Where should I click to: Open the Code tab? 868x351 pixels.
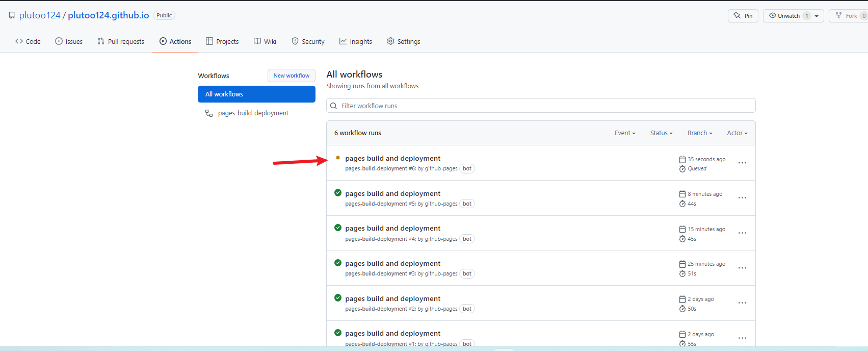pyautogui.click(x=28, y=41)
